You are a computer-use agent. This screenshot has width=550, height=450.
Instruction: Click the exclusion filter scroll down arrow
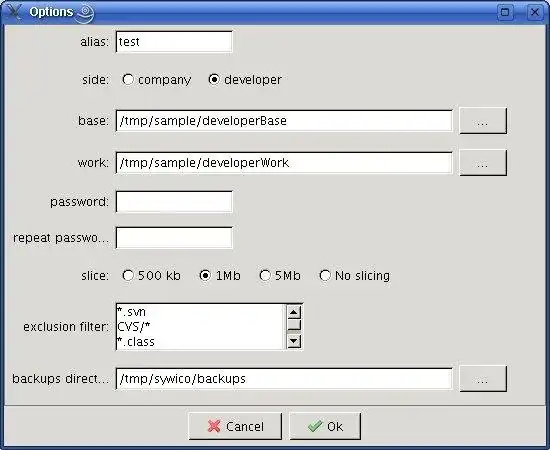click(x=294, y=341)
